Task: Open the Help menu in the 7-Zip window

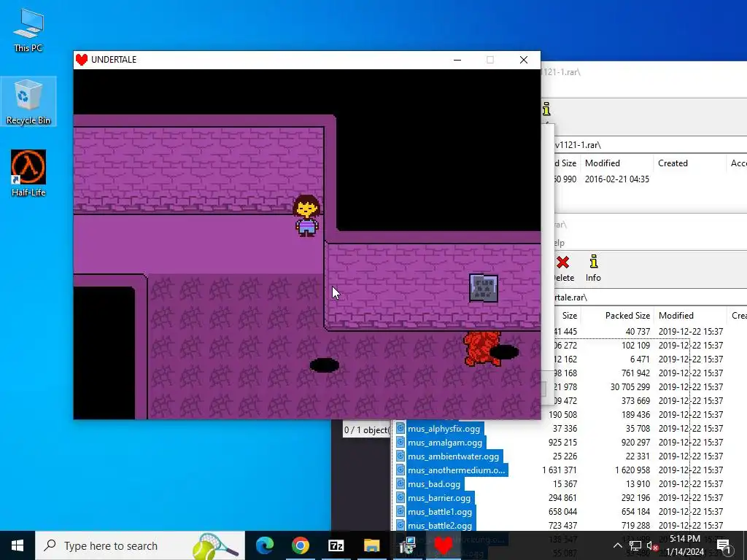Action: (x=560, y=243)
